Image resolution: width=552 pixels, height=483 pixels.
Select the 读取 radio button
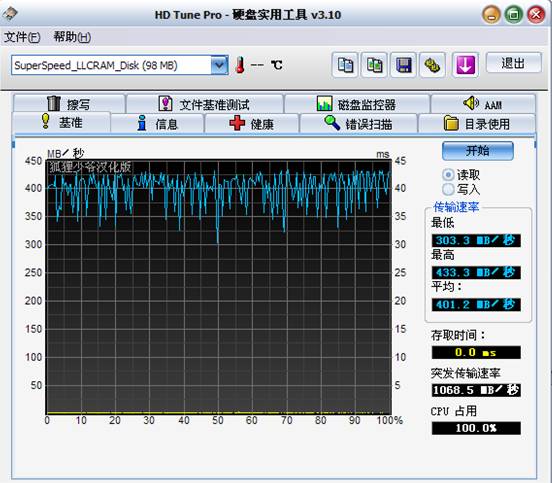[448, 175]
